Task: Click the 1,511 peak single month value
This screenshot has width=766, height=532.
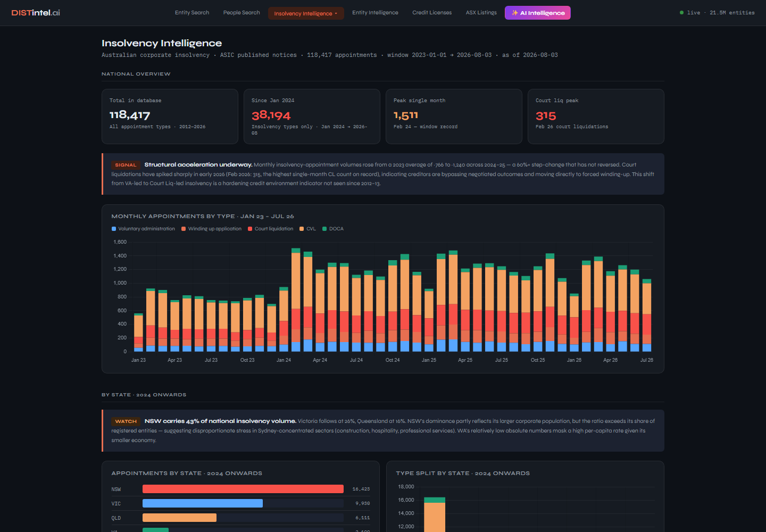Action: point(406,115)
